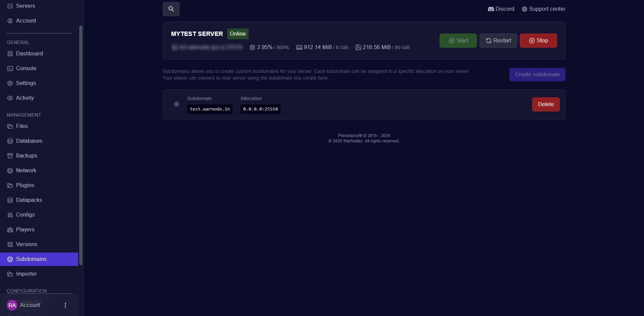Screen dimensions: 644x316
Task: Click the memory usage RAM icon
Action: tap(299, 47)
